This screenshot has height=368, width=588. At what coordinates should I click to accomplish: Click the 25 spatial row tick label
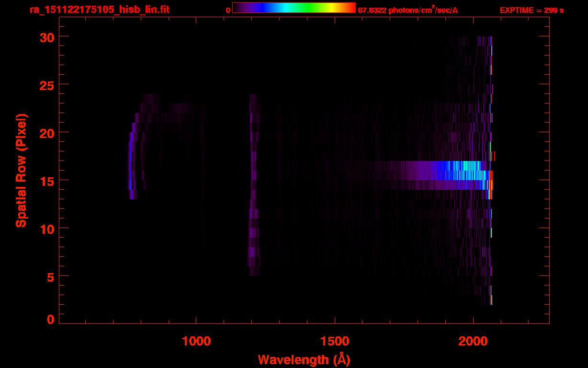(x=47, y=85)
